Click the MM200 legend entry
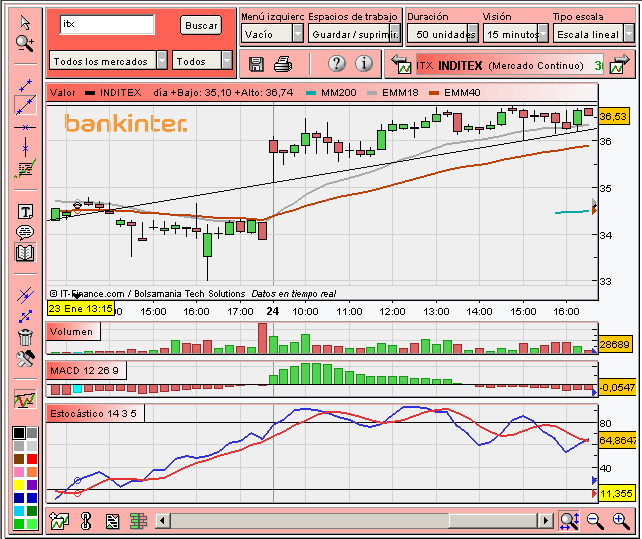This screenshot has width=642, height=539. [x=331, y=93]
